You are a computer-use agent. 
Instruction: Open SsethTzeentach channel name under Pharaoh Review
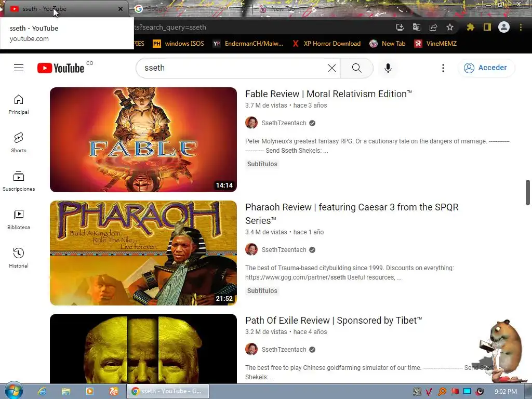284,250
